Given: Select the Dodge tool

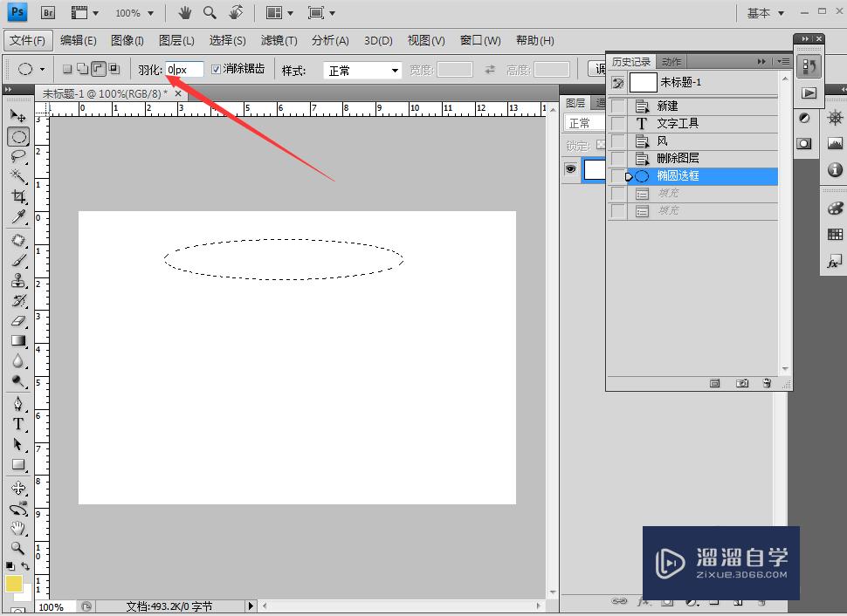Looking at the screenshot, I should [x=17, y=381].
